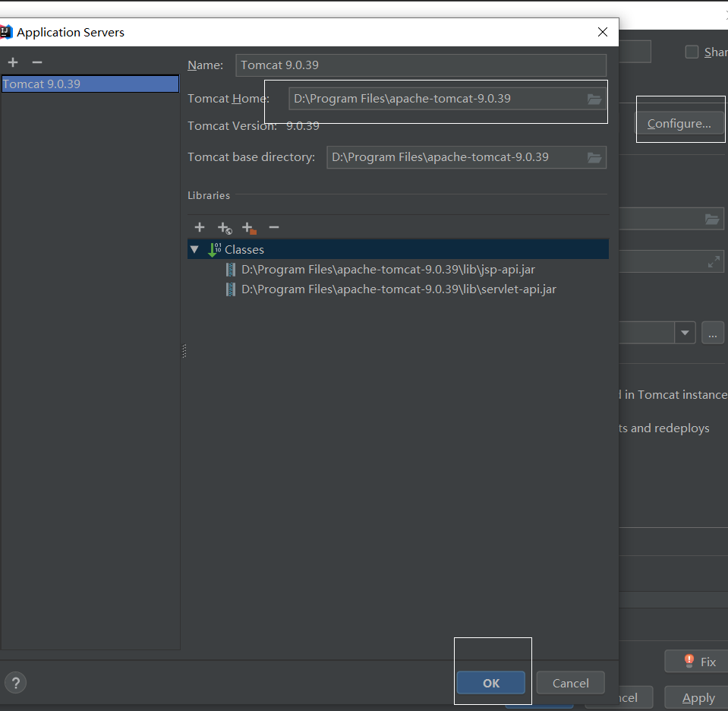
Task: Click the jar icon beside servlet-api.jar
Action: click(230, 289)
